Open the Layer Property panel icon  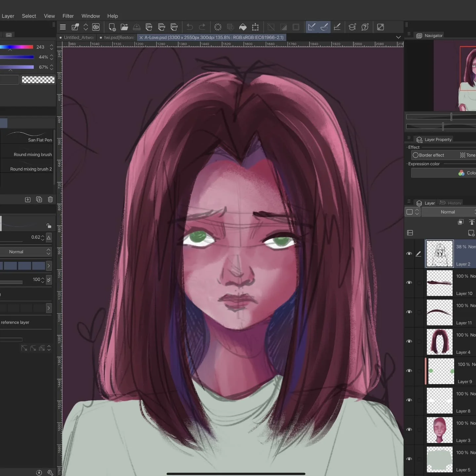tap(419, 139)
